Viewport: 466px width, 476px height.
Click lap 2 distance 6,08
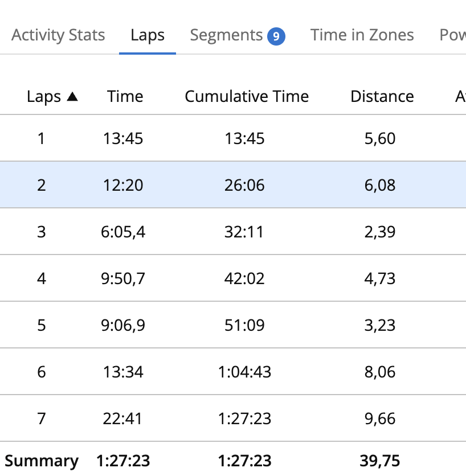tap(379, 185)
